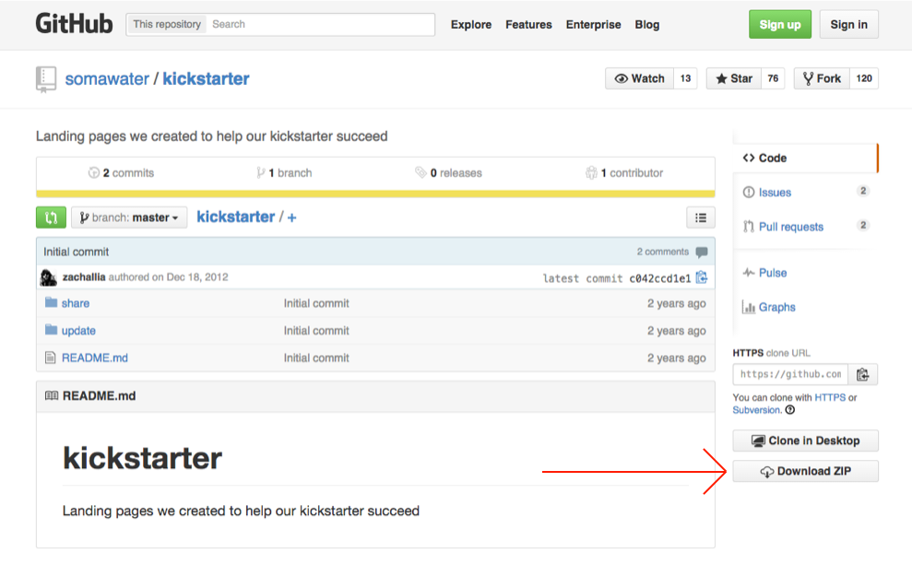Click the stargazers count 76
Image resolution: width=912 pixels, height=588 pixels.
click(773, 78)
